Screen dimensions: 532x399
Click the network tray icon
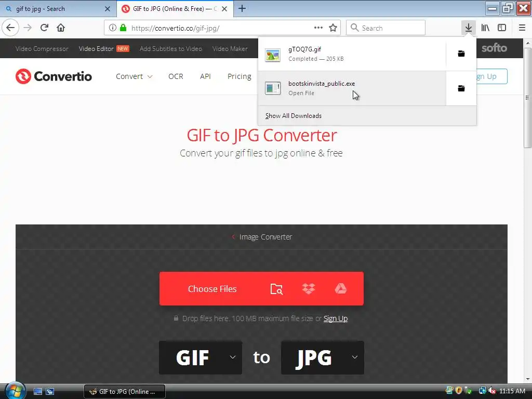482,391
